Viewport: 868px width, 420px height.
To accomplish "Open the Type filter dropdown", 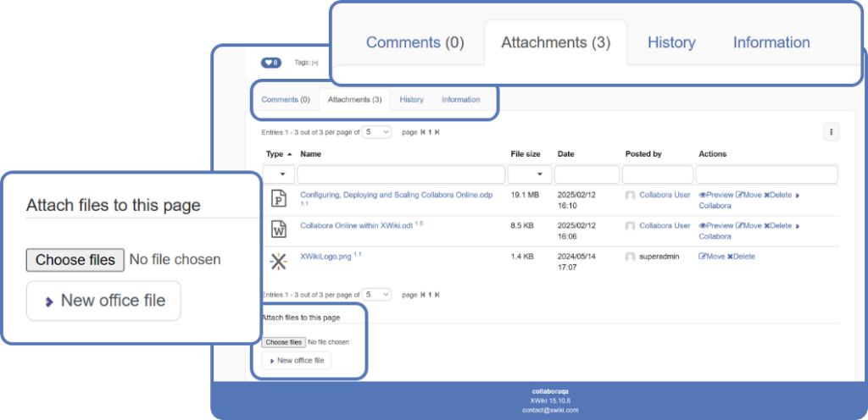I will coord(279,174).
